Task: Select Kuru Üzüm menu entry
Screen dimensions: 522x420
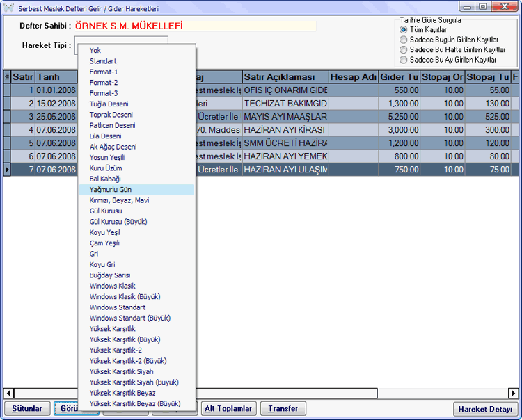Action: [x=137, y=168]
